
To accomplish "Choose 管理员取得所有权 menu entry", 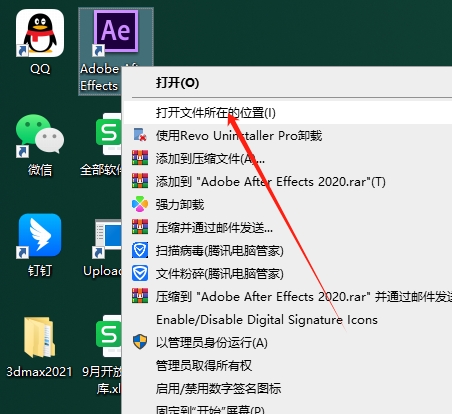I will pyautogui.click(x=288, y=365).
